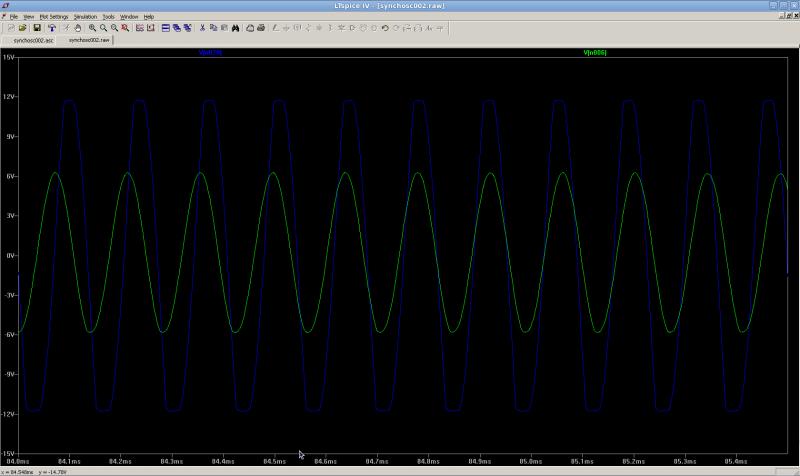
Task: Click the green V(n005) trace label
Action: (x=594, y=52)
